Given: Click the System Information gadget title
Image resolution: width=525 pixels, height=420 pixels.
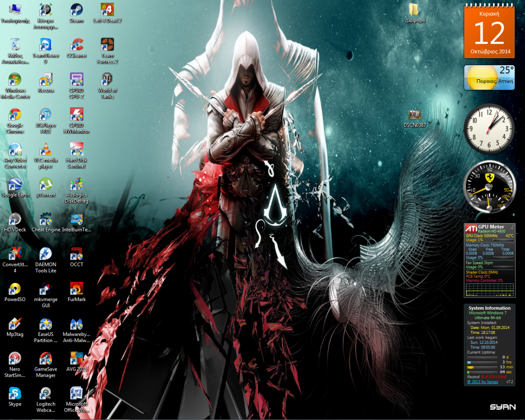Looking at the screenshot, I should (x=490, y=308).
